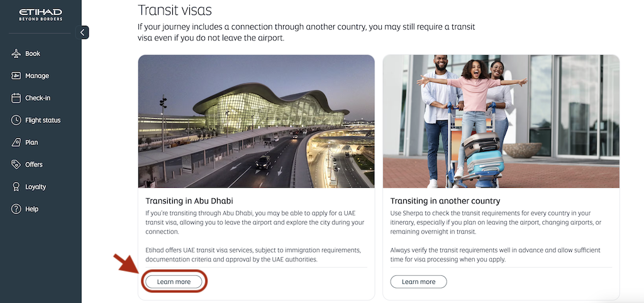Learn more about transiting in another country
This screenshot has width=644, height=303.
[x=418, y=282]
